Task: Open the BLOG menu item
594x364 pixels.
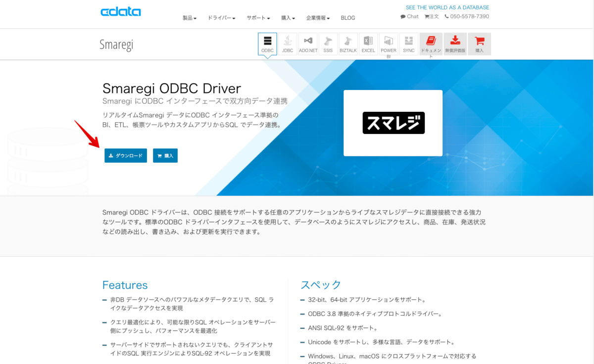Action: tap(348, 18)
